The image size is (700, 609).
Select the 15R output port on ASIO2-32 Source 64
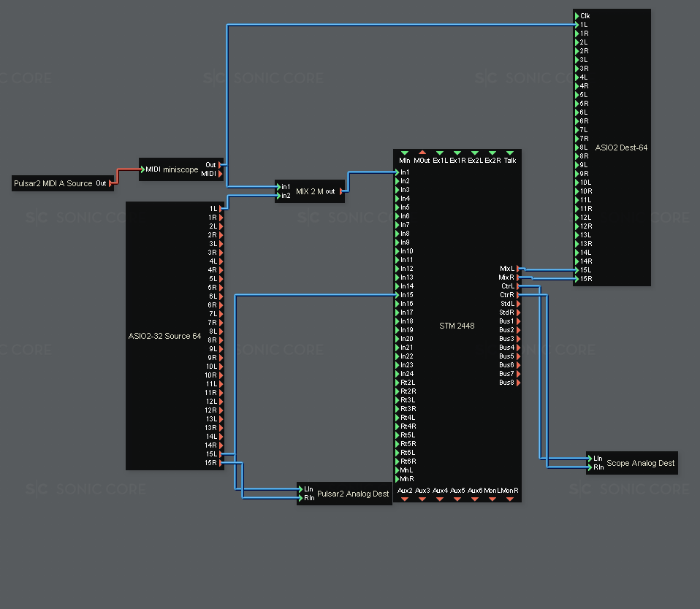[x=221, y=463]
